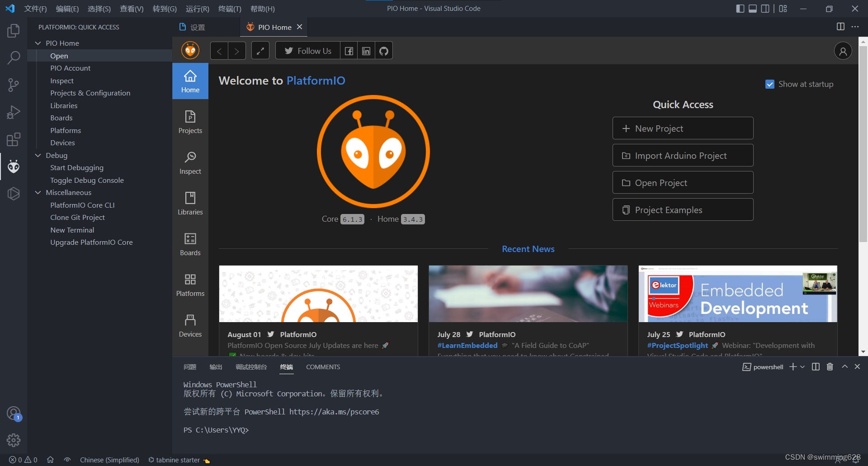Select Home in PIO side navigation
Viewport: 868px width, 466px height.
coord(190,81)
